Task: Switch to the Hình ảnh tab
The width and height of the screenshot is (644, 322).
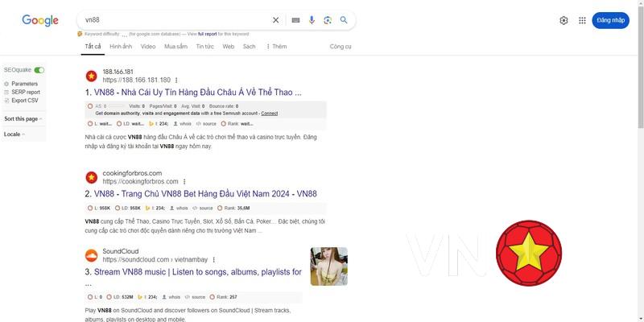Action: [x=121, y=47]
